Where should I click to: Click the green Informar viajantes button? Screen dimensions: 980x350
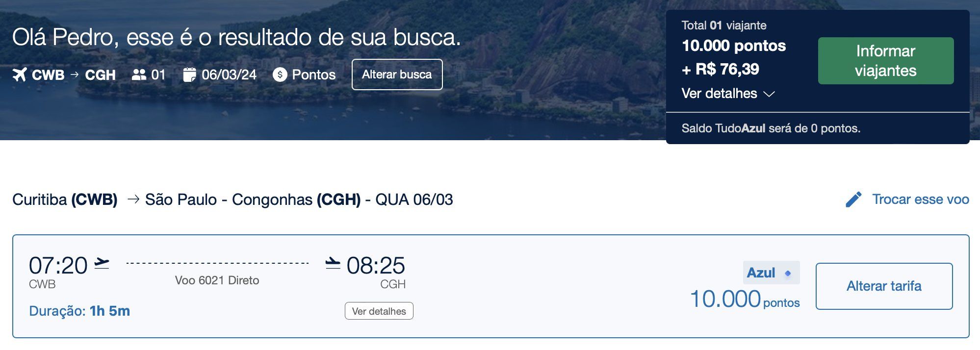point(886,61)
